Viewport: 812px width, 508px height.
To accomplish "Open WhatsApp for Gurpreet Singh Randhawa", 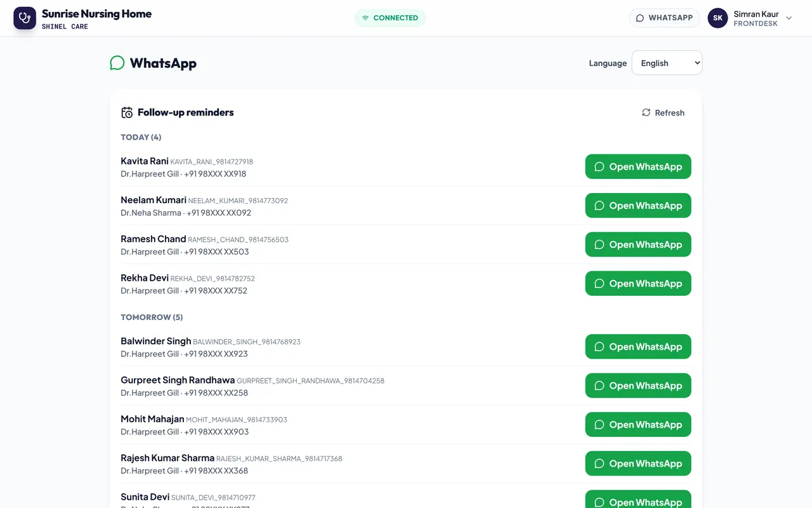I will point(638,385).
